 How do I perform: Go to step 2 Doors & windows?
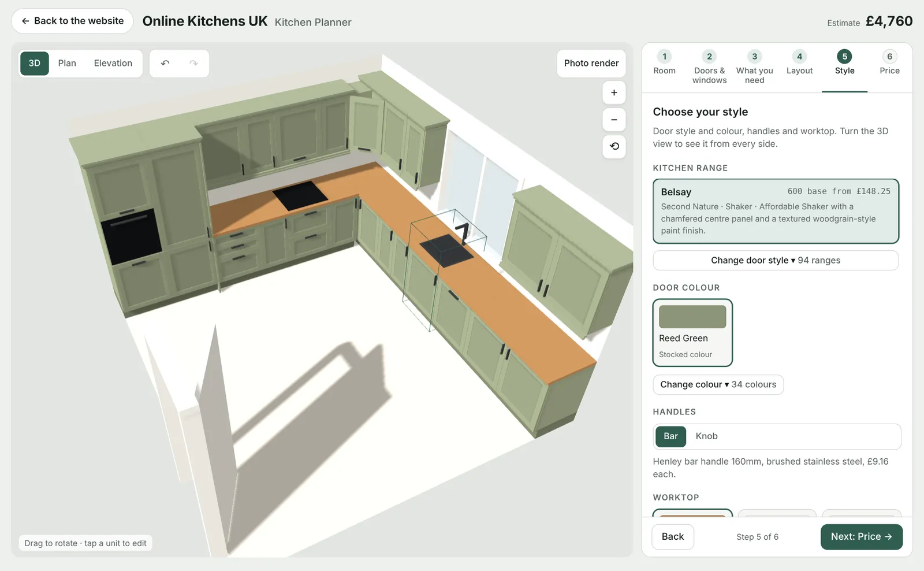click(x=709, y=68)
